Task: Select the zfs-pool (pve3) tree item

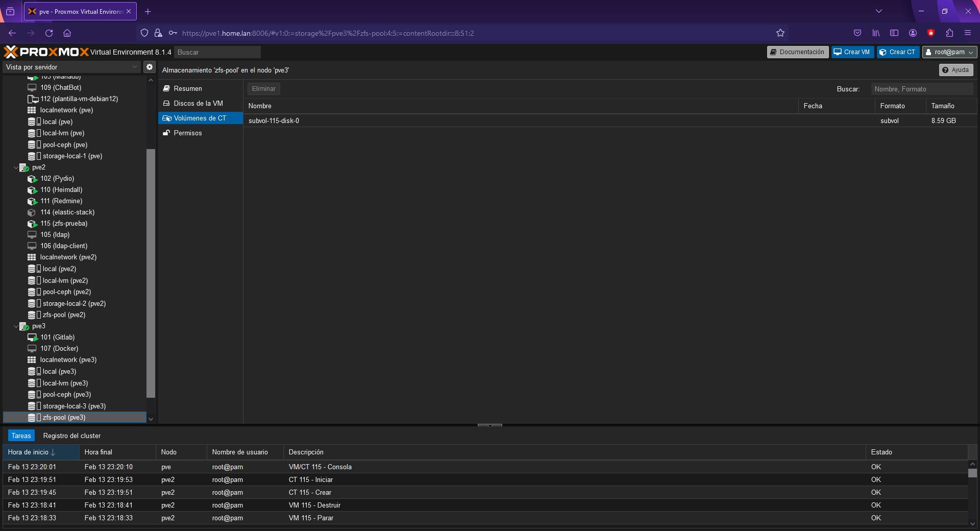Action: tap(75, 418)
